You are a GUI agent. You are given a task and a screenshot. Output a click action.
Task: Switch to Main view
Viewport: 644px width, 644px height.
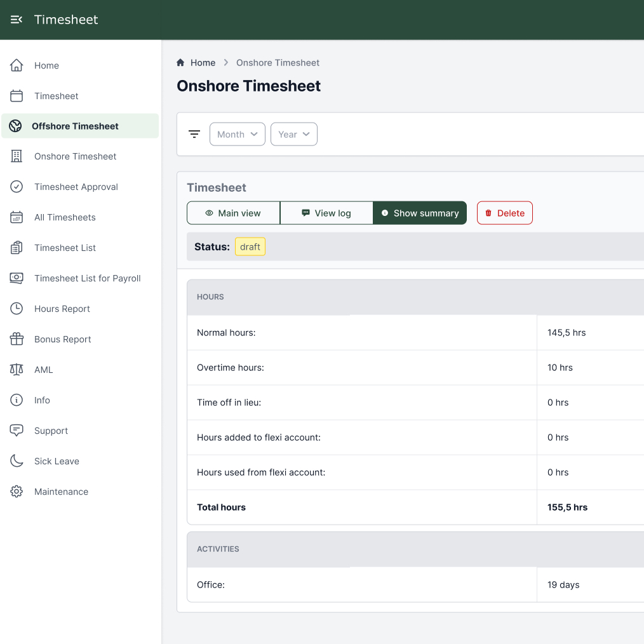pyautogui.click(x=233, y=213)
